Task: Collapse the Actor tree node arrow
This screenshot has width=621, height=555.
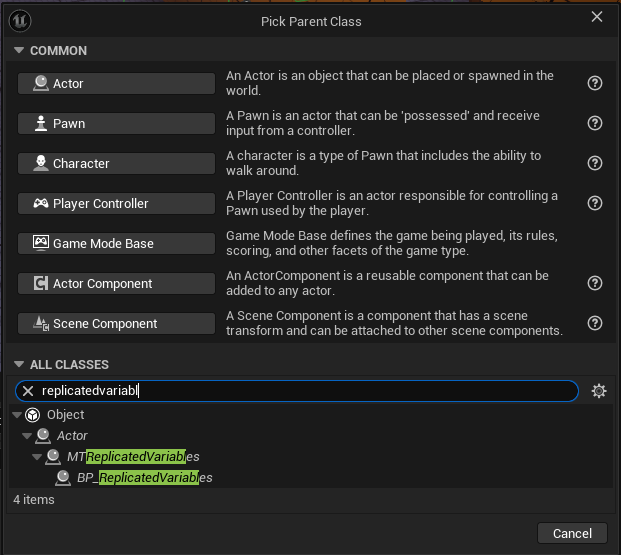Action: (27, 436)
